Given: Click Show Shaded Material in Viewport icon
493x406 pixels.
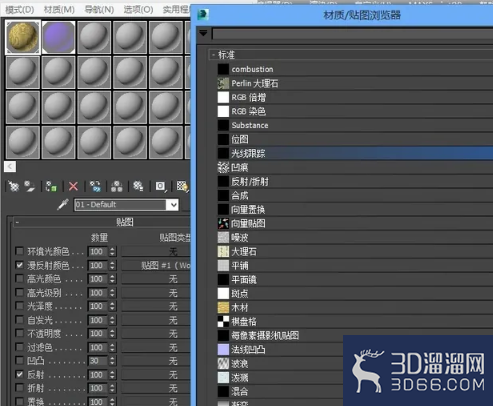Looking at the screenshot, I should pyautogui.click(x=182, y=186).
